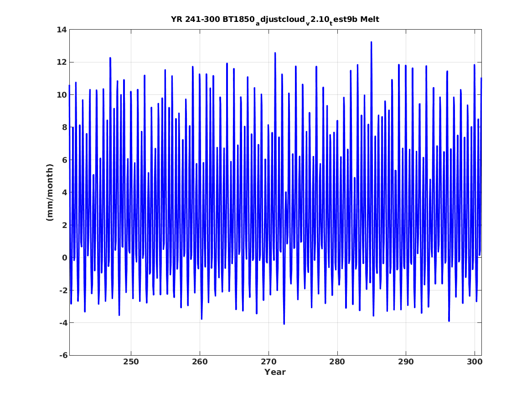Click the y-axis tick label '12'
Screen dimensions: 532x399
62,62
